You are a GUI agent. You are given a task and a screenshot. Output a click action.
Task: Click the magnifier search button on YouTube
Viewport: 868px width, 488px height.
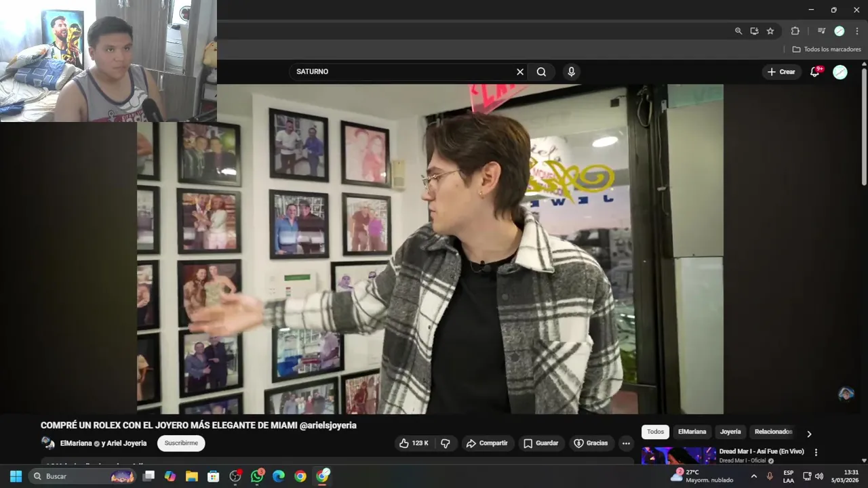pos(541,72)
